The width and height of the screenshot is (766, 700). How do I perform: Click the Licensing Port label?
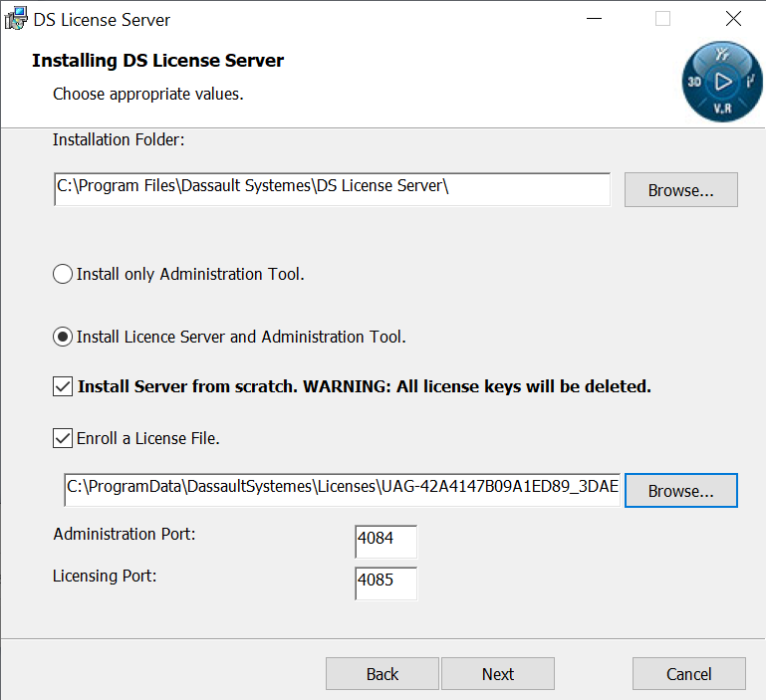click(105, 576)
